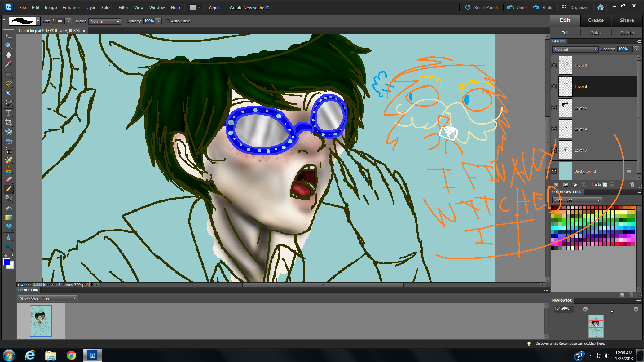This screenshot has height=362, width=644.
Task: Hide Layer 2 visibility eye
Action: (x=554, y=65)
